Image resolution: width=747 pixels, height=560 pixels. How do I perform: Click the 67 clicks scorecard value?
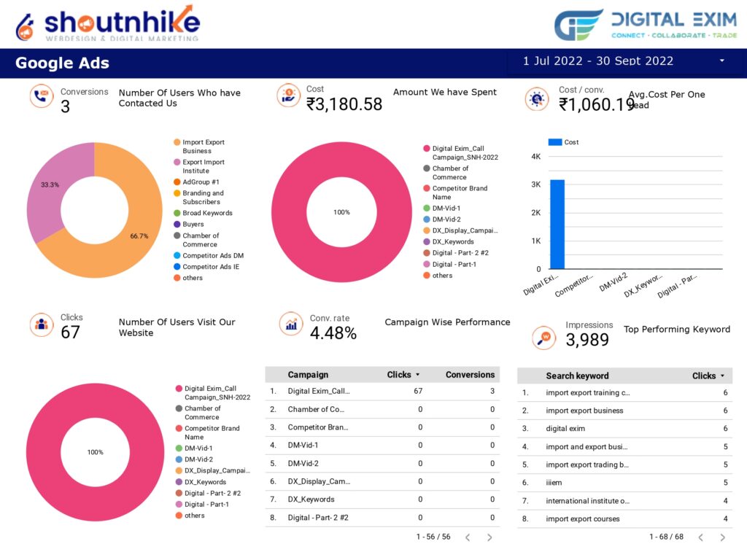click(x=70, y=332)
